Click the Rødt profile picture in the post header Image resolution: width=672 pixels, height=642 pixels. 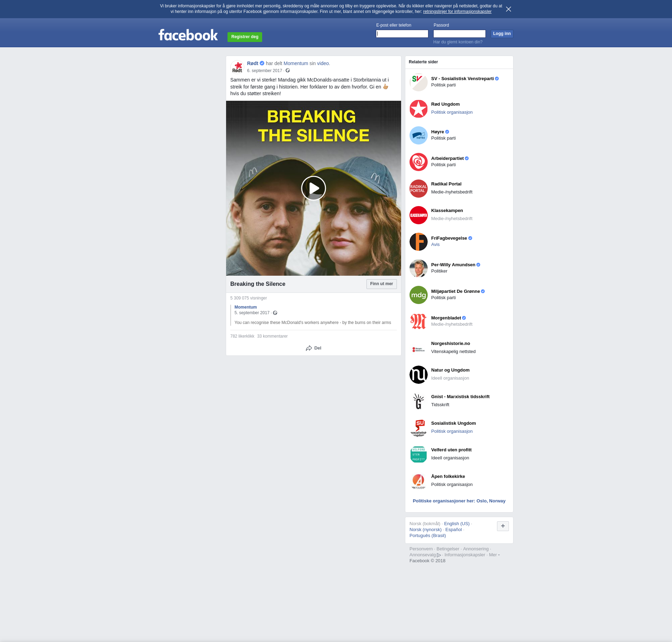[x=237, y=67]
